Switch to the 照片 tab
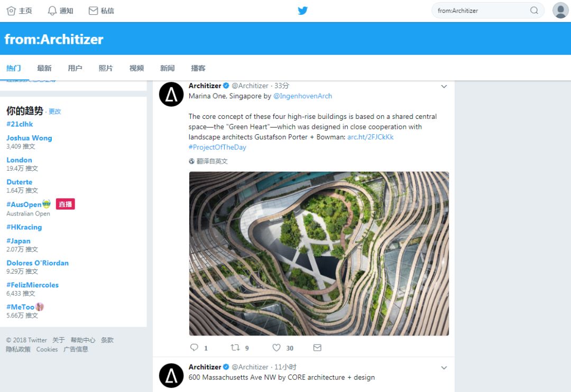The width and height of the screenshot is (571, 392). tap(106, 68)
